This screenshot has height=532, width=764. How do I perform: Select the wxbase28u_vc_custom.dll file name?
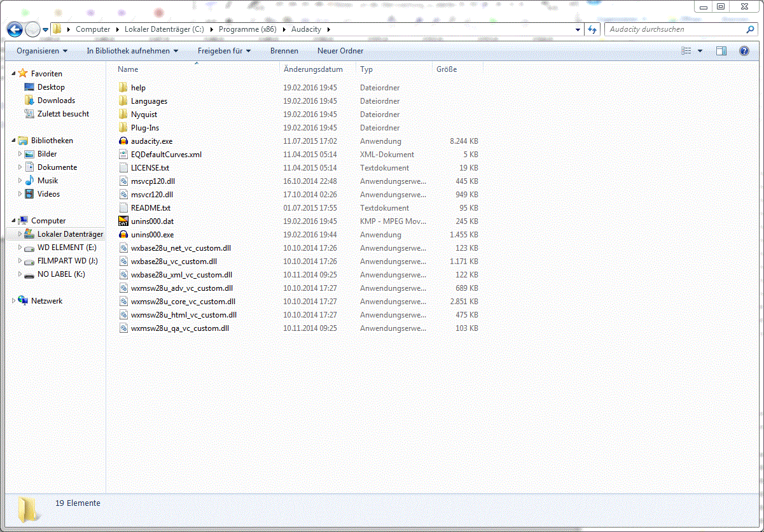click(174, 262)
